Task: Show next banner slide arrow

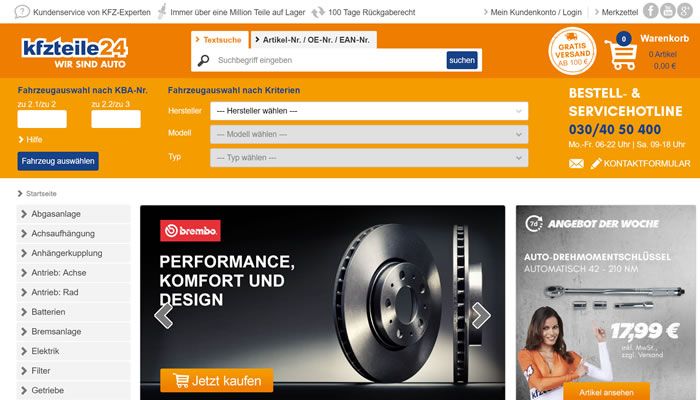Action: 481,315
